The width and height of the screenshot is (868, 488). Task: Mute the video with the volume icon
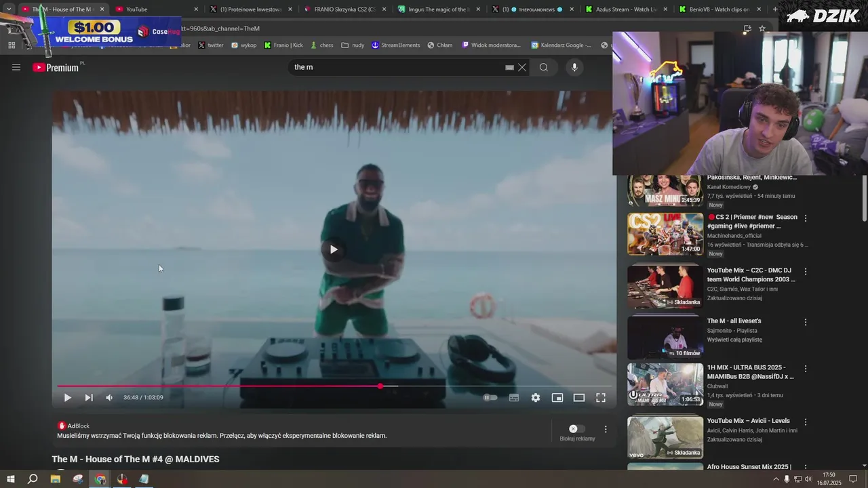coord(109,398)
